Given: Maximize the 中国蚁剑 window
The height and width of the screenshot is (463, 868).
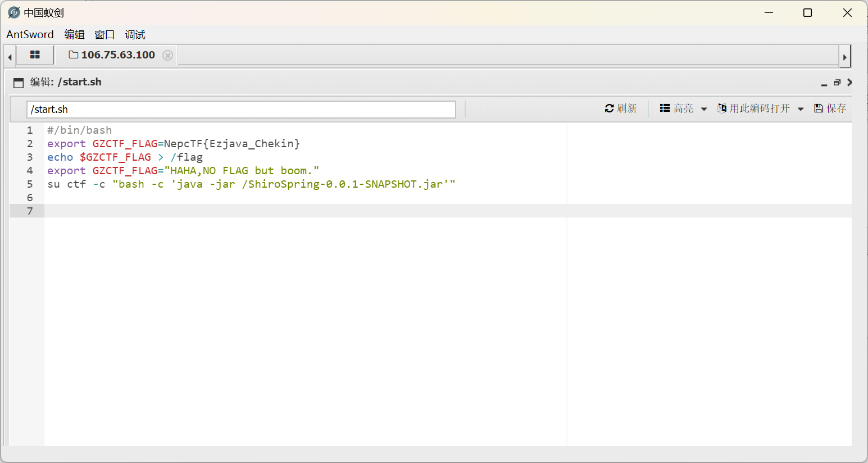Looking at the screenshot, I should [808, 12].
